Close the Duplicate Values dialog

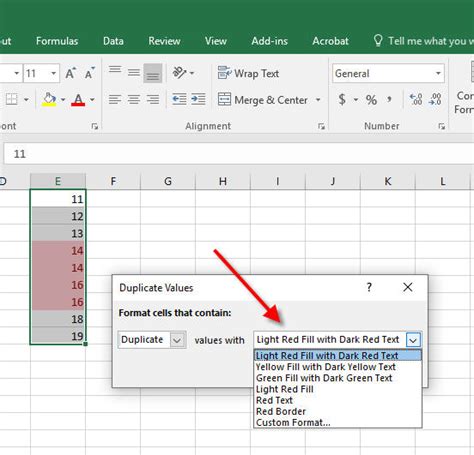coord(408,287)
